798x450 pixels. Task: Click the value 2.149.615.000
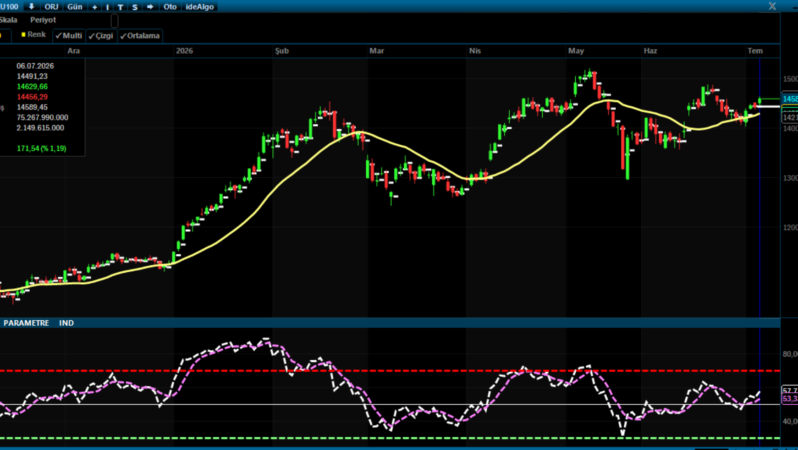[x=40, y=128]
